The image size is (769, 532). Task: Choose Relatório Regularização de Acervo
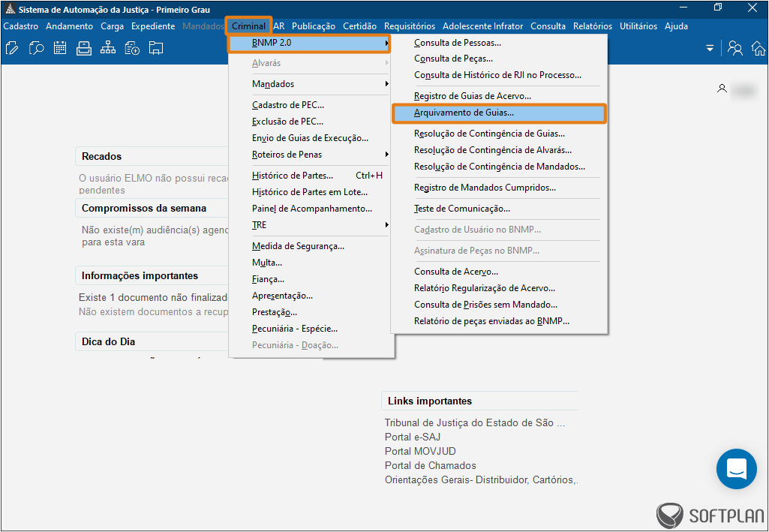(499, 288)
